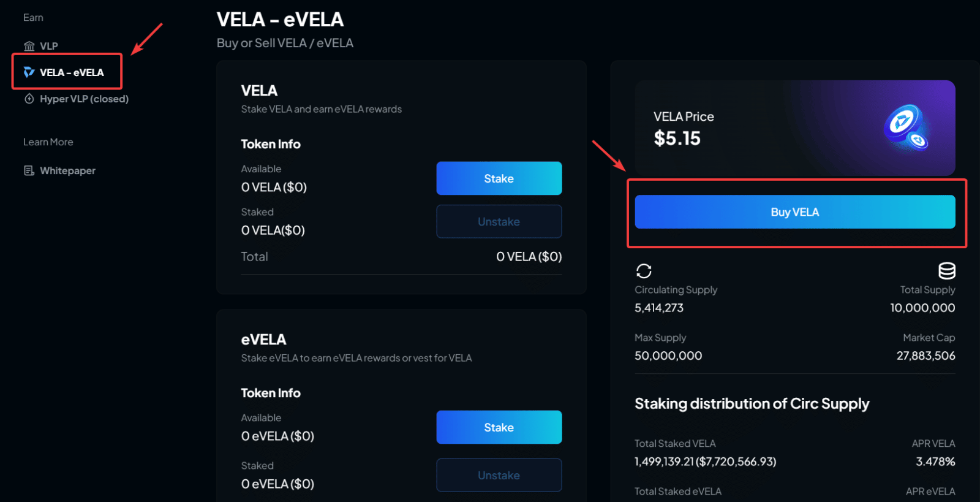The width and height of the screenshot is (980, 502).
Task: Click Buy VELA
Action: tap(794, 211)
